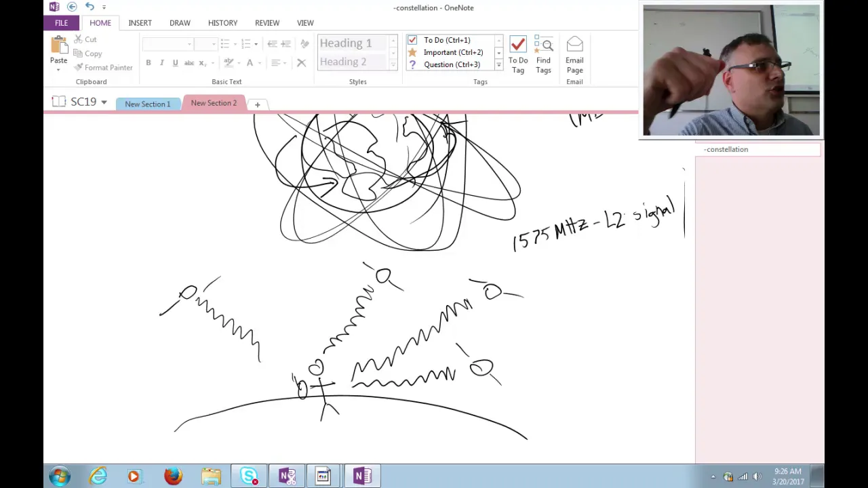Screen dimensions: 868x488
Task: Open Windows Explorer folder on taskbar
Action: click(x=211, y=476)
